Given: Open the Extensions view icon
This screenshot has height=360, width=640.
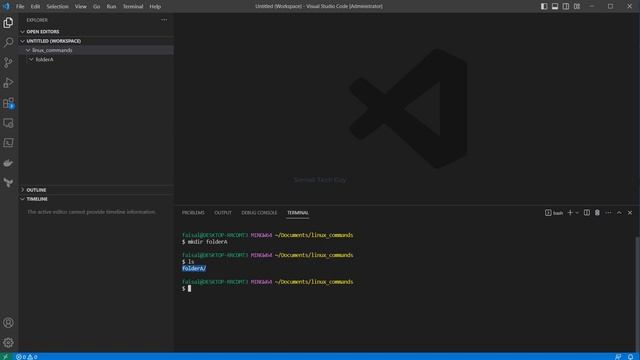Looking at the screenshot, I should (8, 103).
